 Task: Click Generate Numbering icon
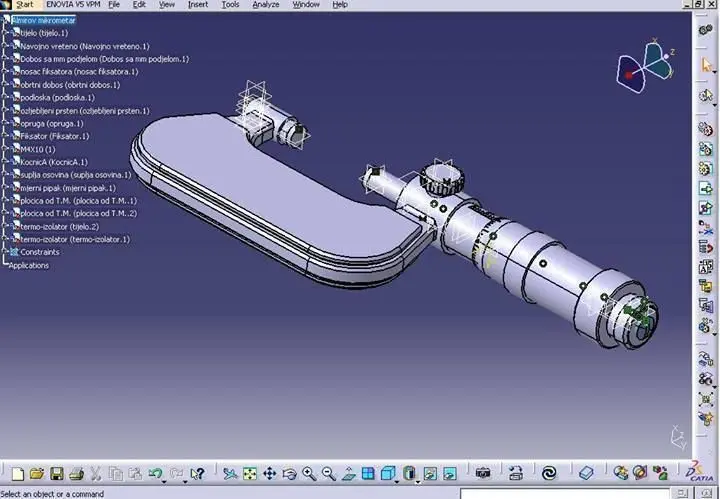click(705, 267)
